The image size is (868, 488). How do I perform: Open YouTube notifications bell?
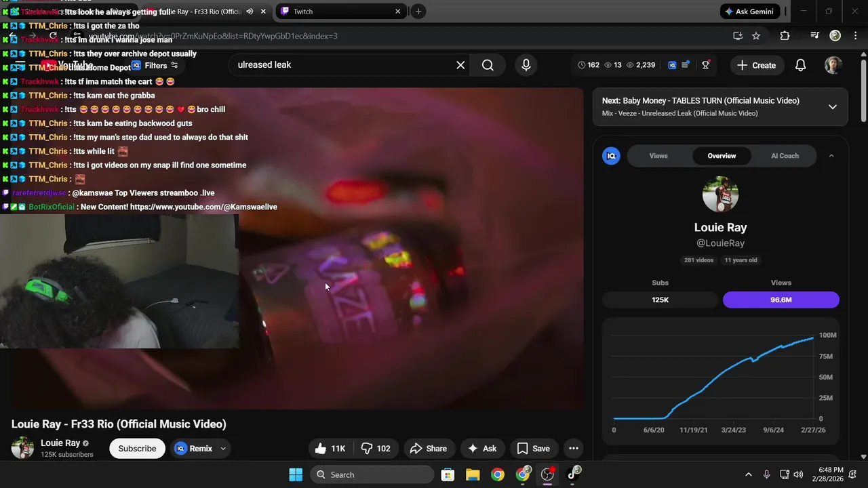[x=800, y=65]
